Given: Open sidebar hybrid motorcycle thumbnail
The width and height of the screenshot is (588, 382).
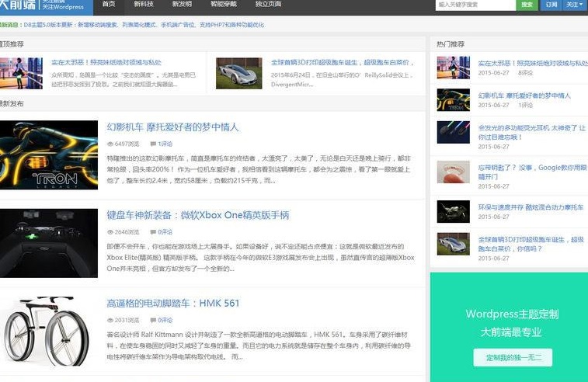Looking at the screenshot, I should [x=454, y=211].
